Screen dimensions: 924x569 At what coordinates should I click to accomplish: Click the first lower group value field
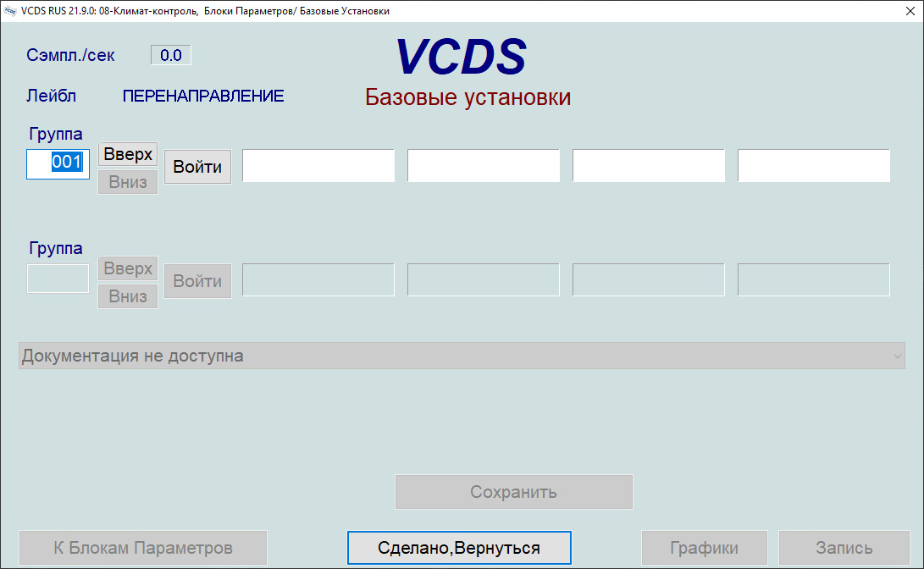[x=318, y=279]
